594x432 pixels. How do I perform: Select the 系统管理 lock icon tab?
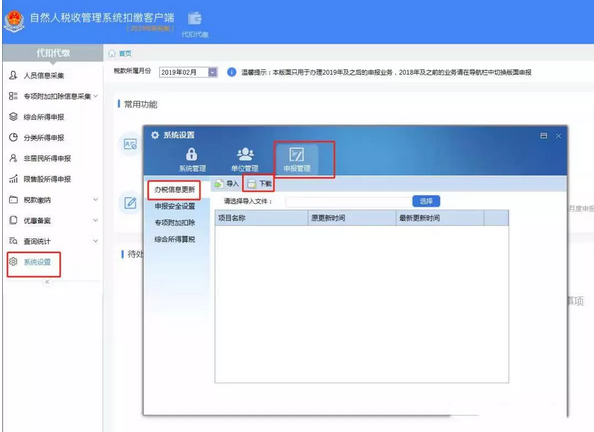192,159
